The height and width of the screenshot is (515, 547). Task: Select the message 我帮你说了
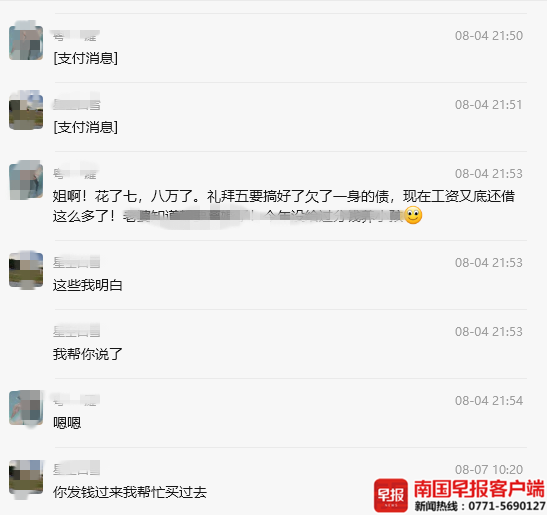click(x=88, y=354)
